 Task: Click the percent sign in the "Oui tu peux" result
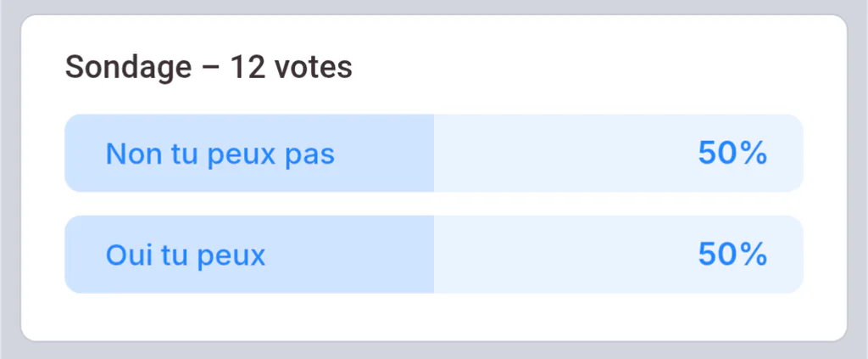point(753,255)
